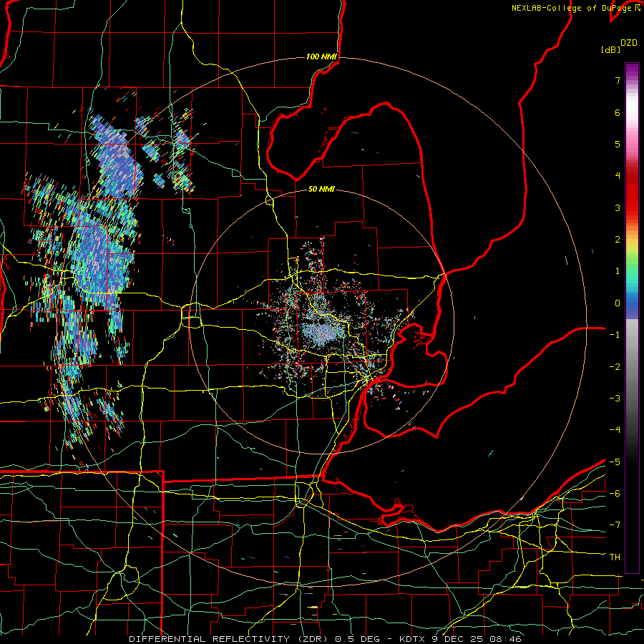The width and height of the screenshot is (644, 644).
Task: Click the scale value "2"
Action: [618, 240]
